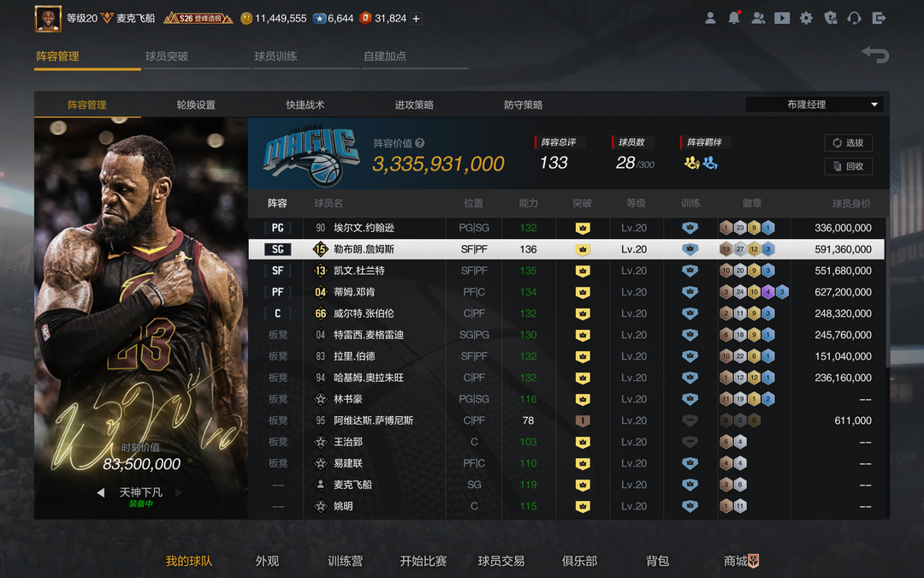This screenshot has height=578, width=924.
Task: Open the settings gear
Action: [x=806, y=18]
